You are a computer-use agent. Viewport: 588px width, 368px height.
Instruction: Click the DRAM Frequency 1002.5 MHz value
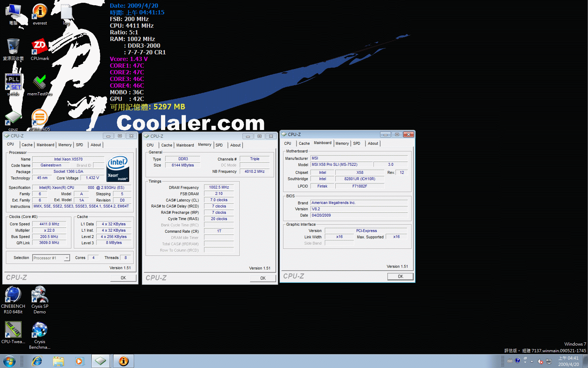(x=219, y=188)
